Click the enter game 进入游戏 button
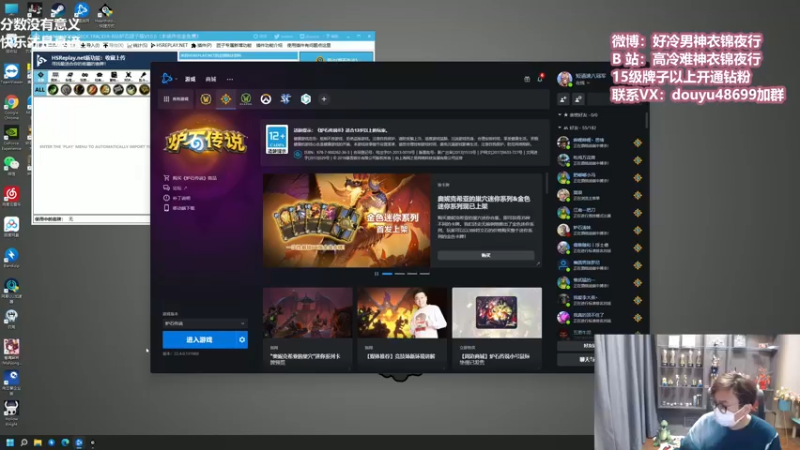Screen dimensions: 800x450 click(x=199, y=340)
